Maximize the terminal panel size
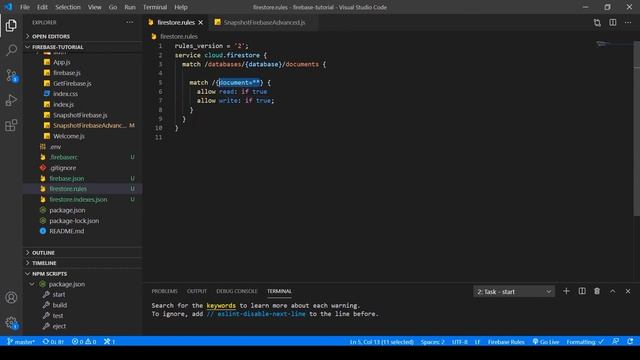Viewport: 640px width, 360px height. pos(613,291)
